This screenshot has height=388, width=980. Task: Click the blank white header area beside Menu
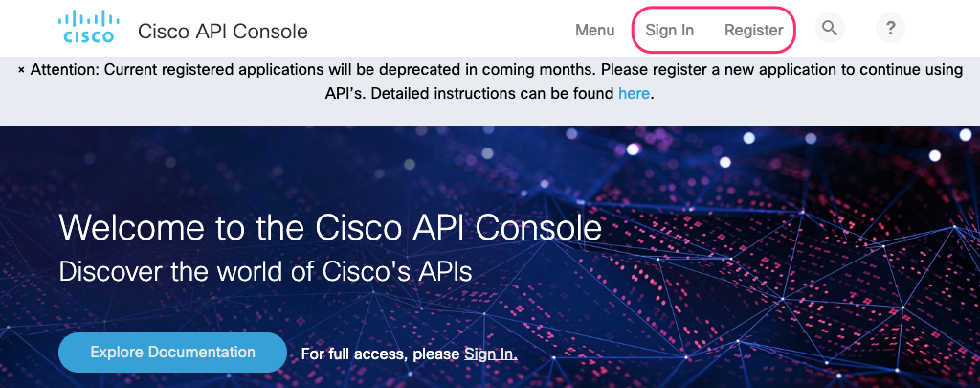pos(437,28)
